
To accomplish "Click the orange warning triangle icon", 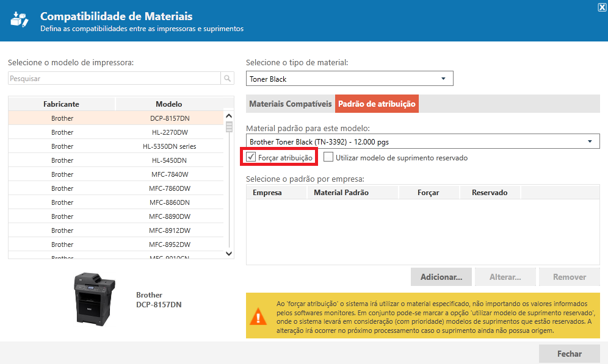I will [259, 316].
